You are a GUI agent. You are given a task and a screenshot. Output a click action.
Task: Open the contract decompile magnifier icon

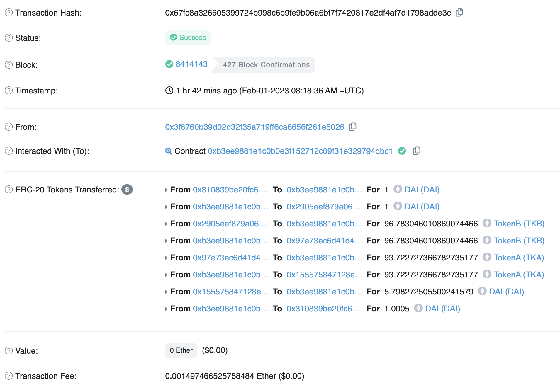point(168,151)
